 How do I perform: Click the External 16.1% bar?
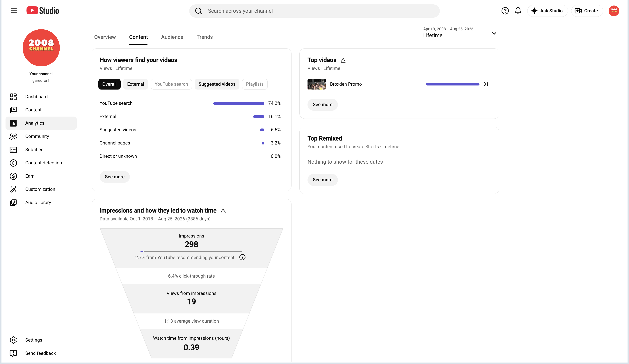(x=259, y=117)
